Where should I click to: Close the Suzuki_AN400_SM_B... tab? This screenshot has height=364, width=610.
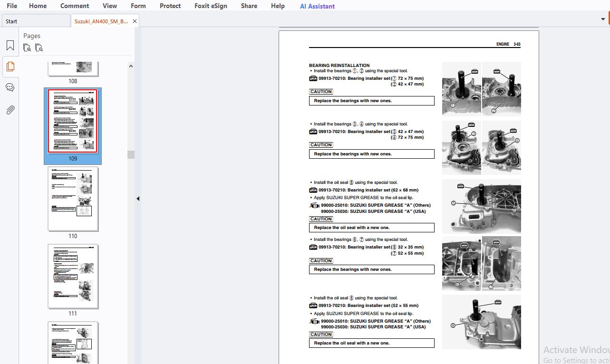click(135, 21)
